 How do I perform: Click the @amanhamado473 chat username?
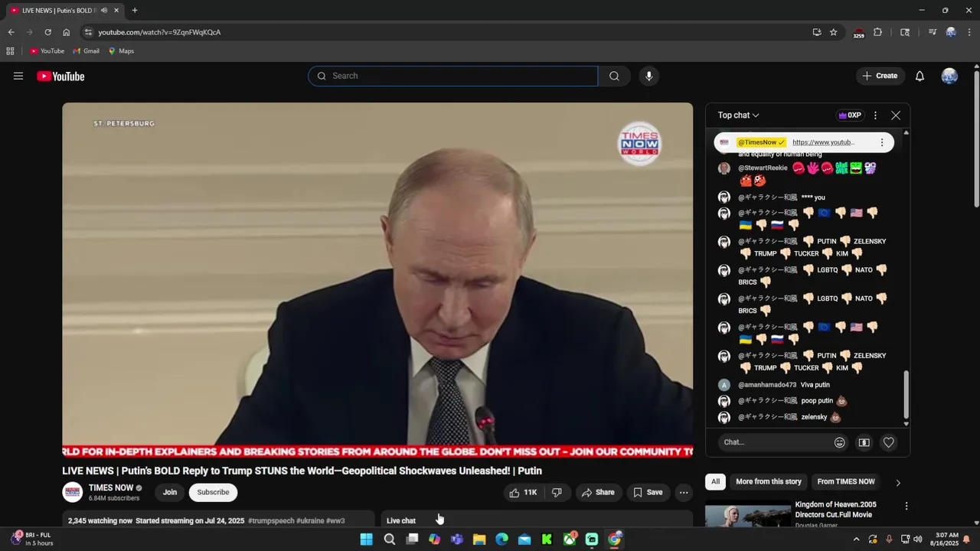[x=767, y=385]
